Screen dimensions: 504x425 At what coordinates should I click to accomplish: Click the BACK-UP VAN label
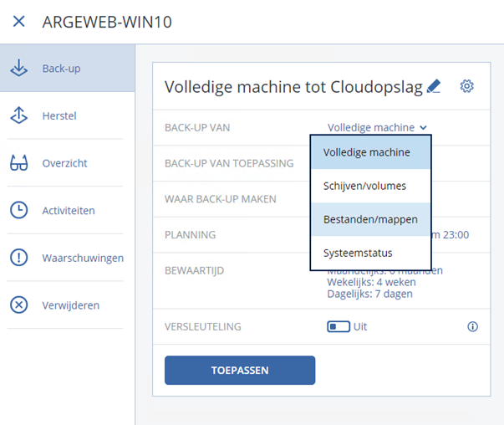pos(197,128)
